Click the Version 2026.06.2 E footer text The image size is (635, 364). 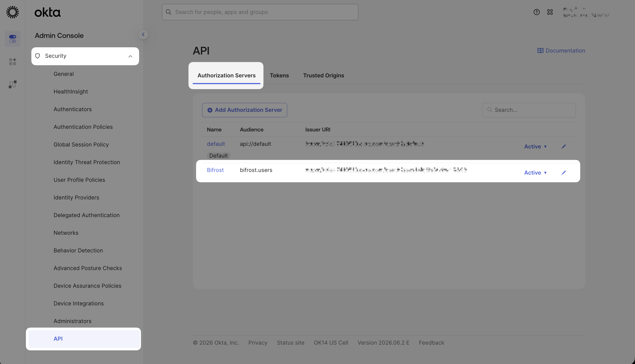(383, 343)
